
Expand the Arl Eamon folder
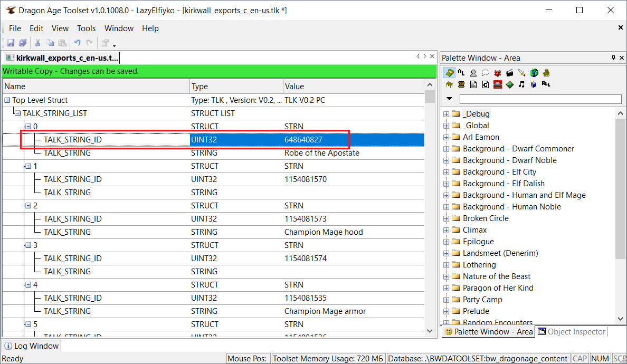tap(446, 138)
